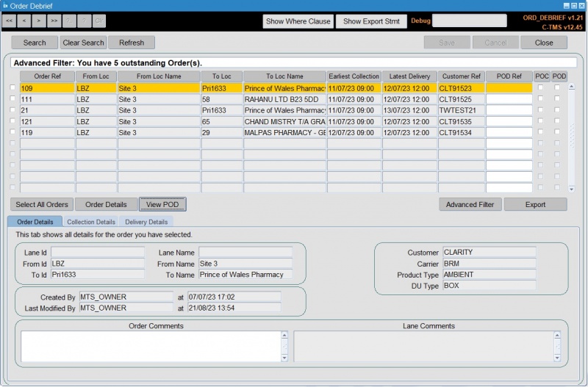Go to previous record with < button
This screenshot has height=387, width=588.
[24, 21]
